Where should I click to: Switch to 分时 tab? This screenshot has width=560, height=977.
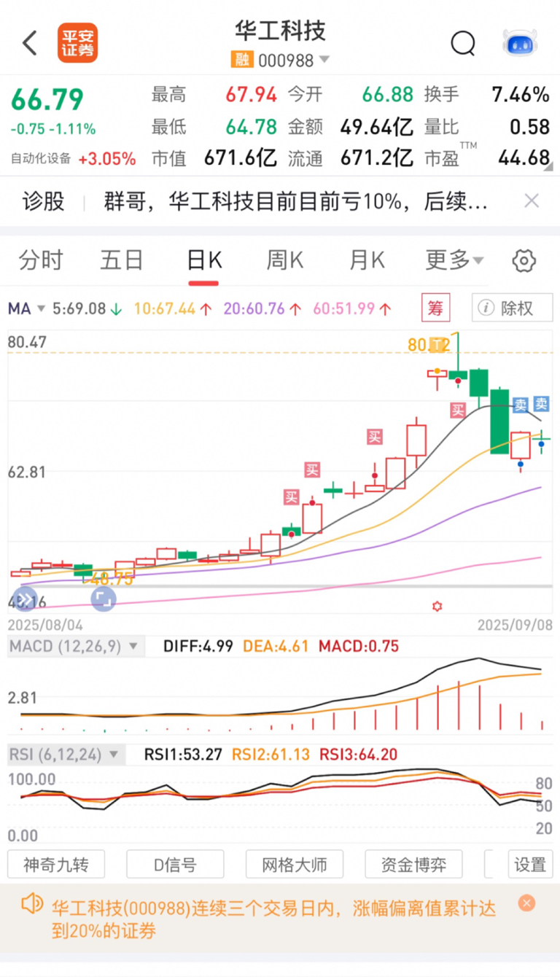(41, 260)
